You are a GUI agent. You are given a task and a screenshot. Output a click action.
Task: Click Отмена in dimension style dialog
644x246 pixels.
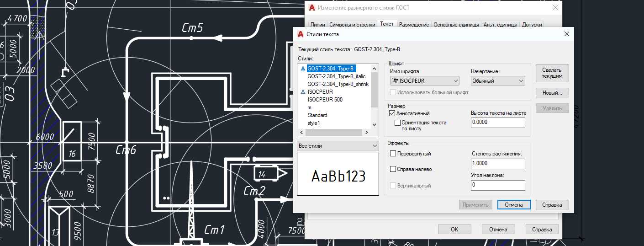pos(498,230)
